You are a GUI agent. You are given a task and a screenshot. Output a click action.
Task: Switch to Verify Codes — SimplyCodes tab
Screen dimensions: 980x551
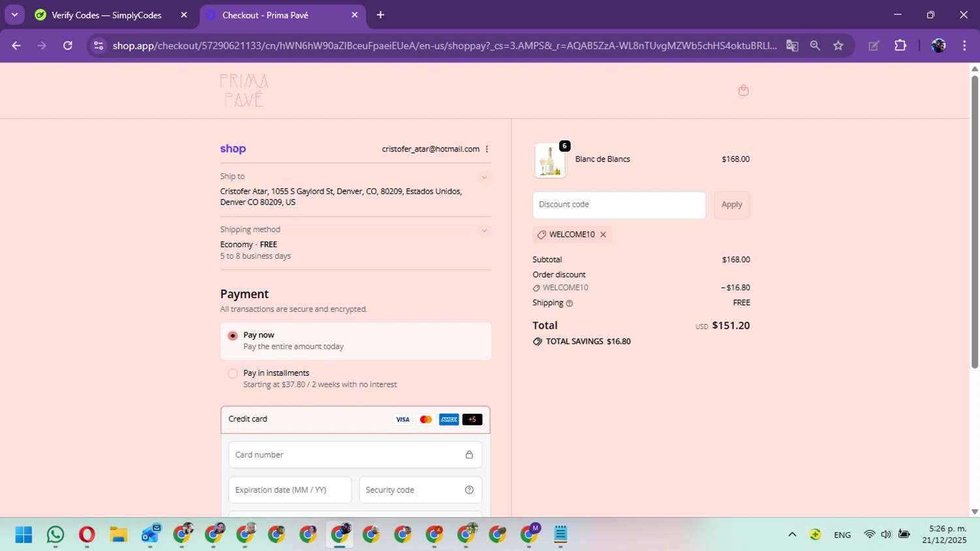click(106, 15)
